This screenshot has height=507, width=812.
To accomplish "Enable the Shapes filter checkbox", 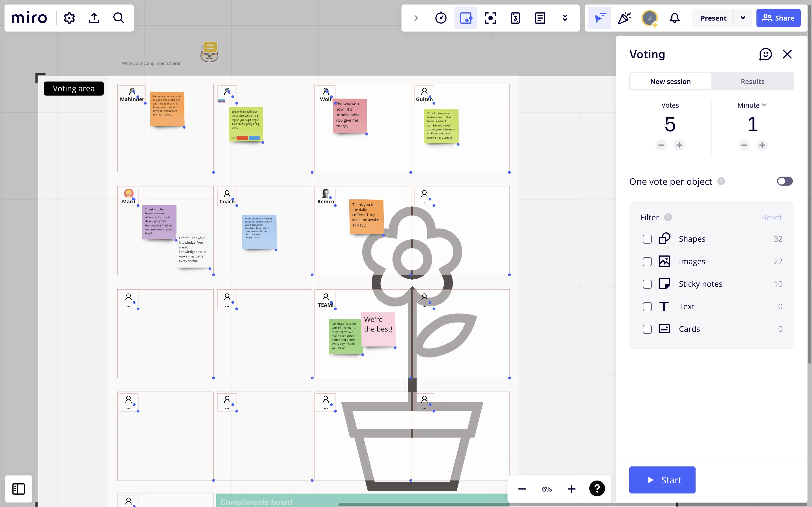I will [x=647, y=239].
